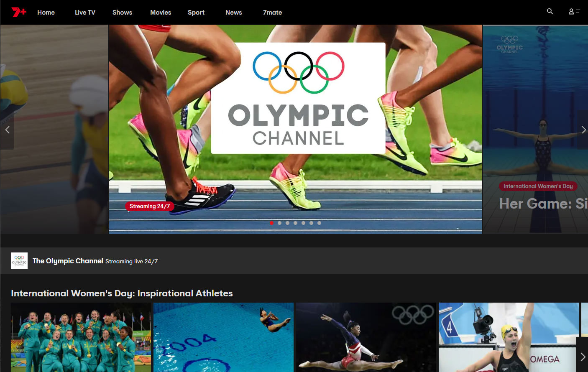Open the Movies section
Screen dimensions: 588x372
[x=161, y=13]
